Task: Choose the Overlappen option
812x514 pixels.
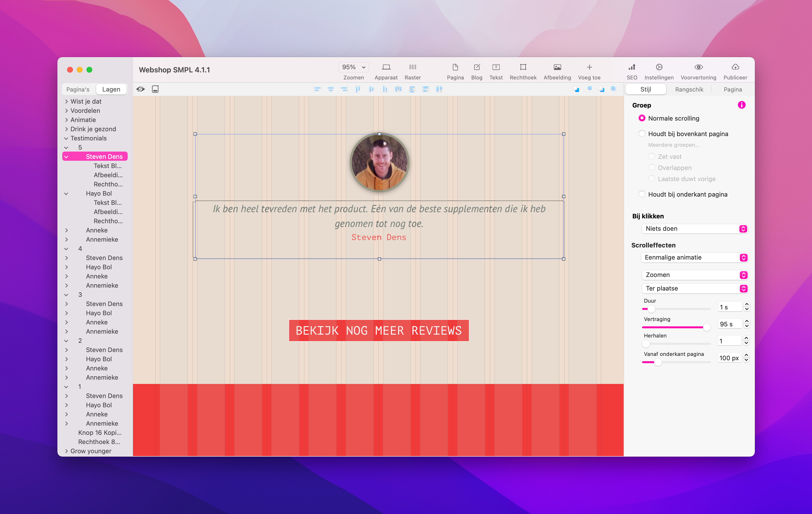Action: point(651,168)
